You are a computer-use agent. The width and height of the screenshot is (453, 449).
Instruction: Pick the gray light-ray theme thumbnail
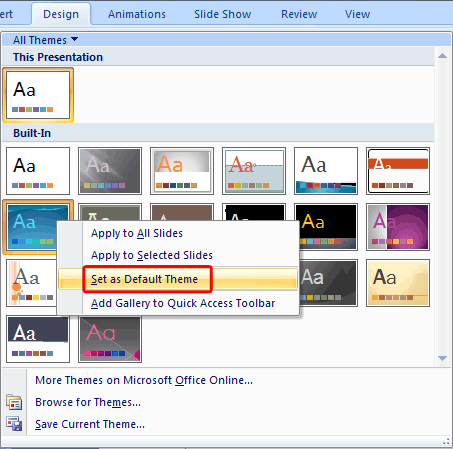pos(110,171)
